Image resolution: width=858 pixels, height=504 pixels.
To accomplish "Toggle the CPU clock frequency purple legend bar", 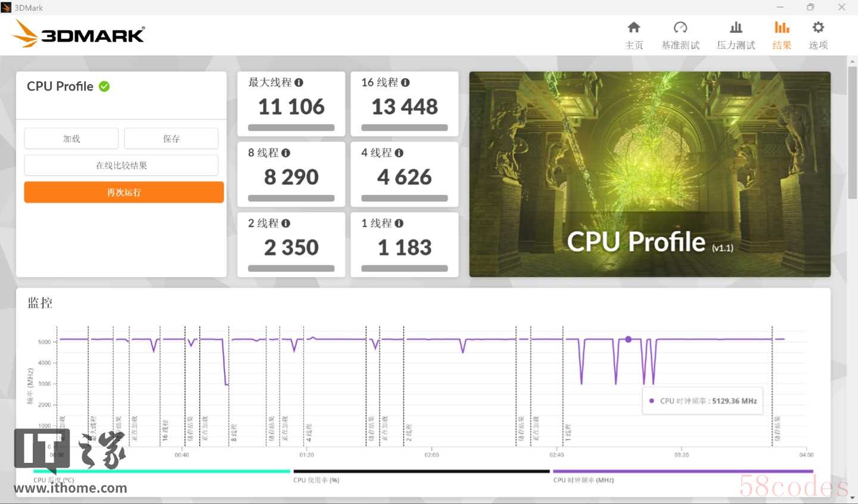I will tap(683, 471).
